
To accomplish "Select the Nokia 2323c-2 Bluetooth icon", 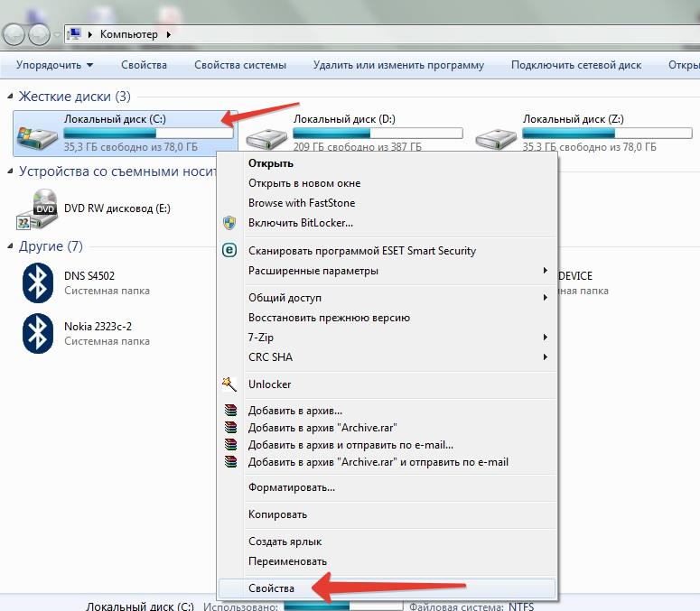I will 38,333.
